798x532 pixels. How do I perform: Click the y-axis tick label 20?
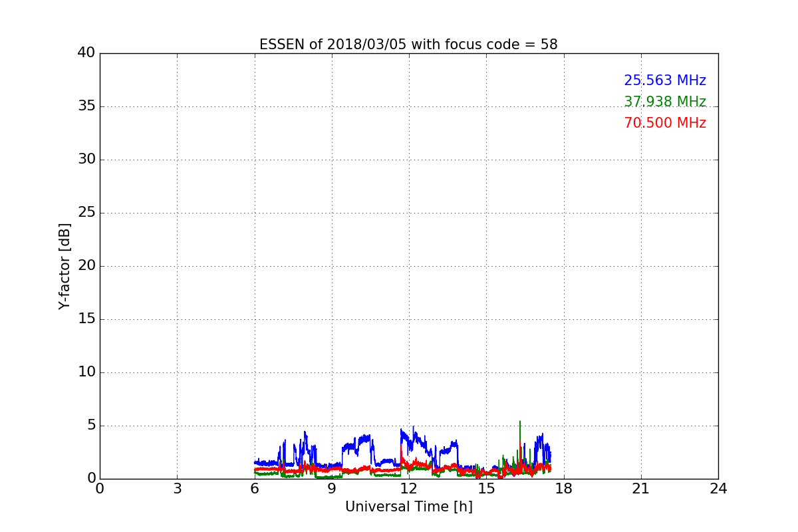[x=86, y=266]
